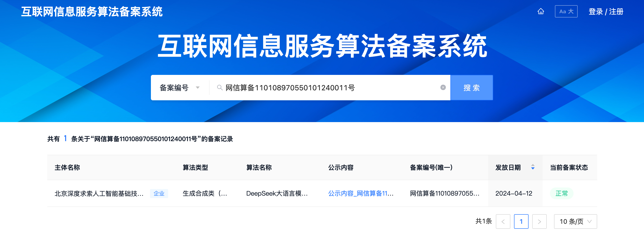The height and width of the screenshot is (241, 644).
Task: Click the 算法类型 column header
Action: [x=195, y=167]
